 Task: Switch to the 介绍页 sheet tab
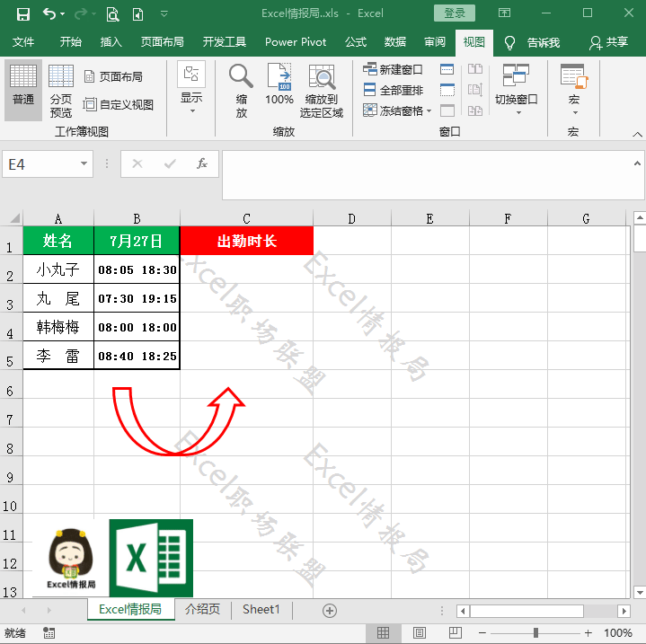click(x=202, y=609)
